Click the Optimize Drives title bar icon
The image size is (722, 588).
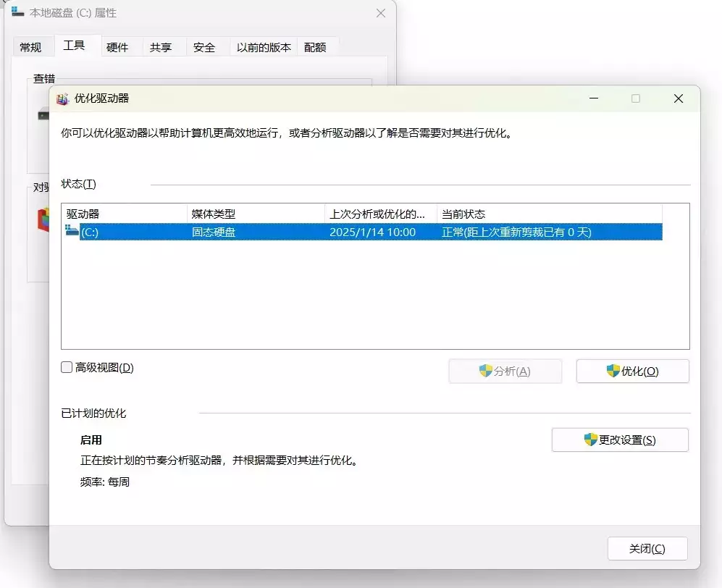(62, 98)
